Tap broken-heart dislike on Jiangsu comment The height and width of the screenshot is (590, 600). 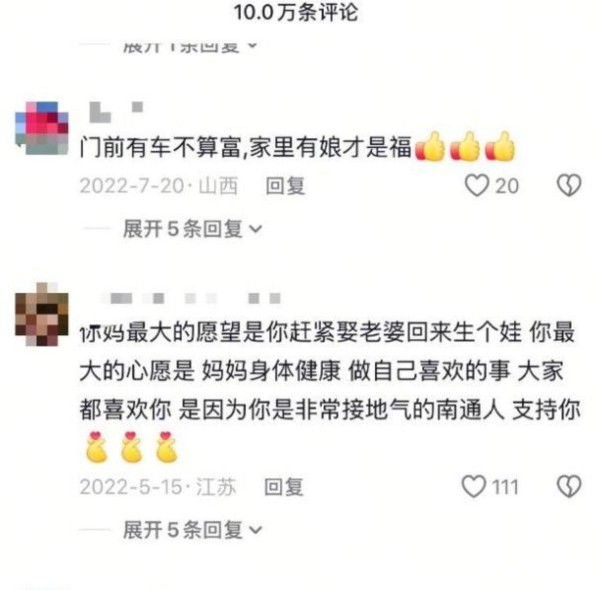569,487
